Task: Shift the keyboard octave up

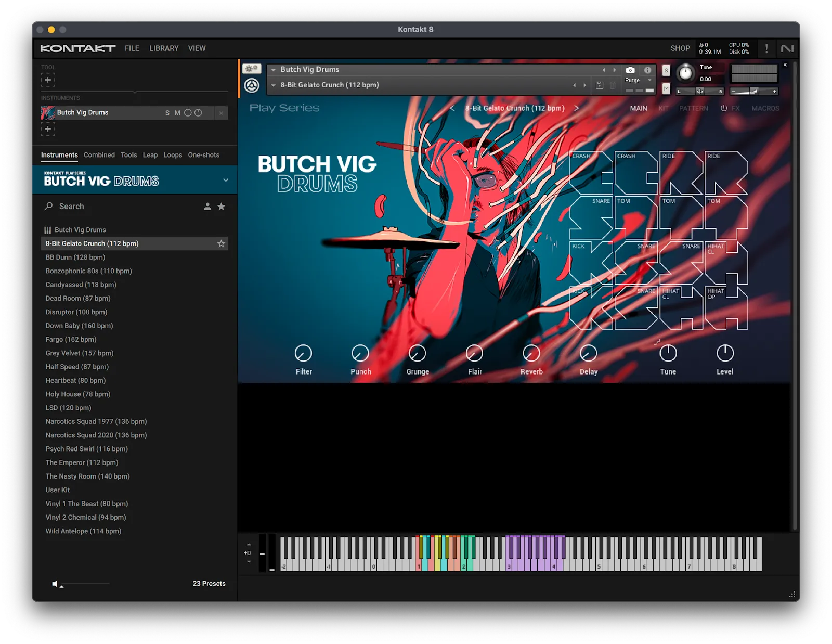Action: click(x=249, y=544)
